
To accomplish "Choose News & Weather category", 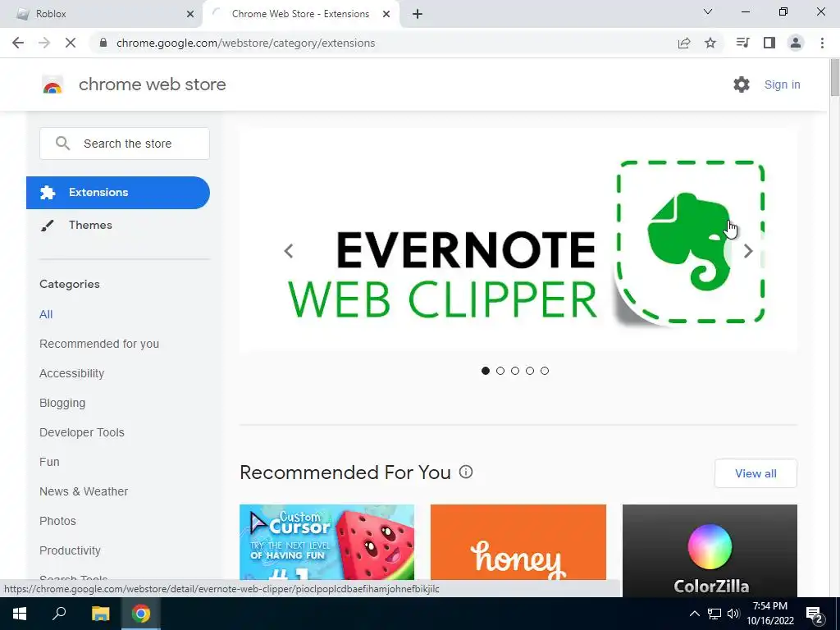I will [x=84, y=491].
